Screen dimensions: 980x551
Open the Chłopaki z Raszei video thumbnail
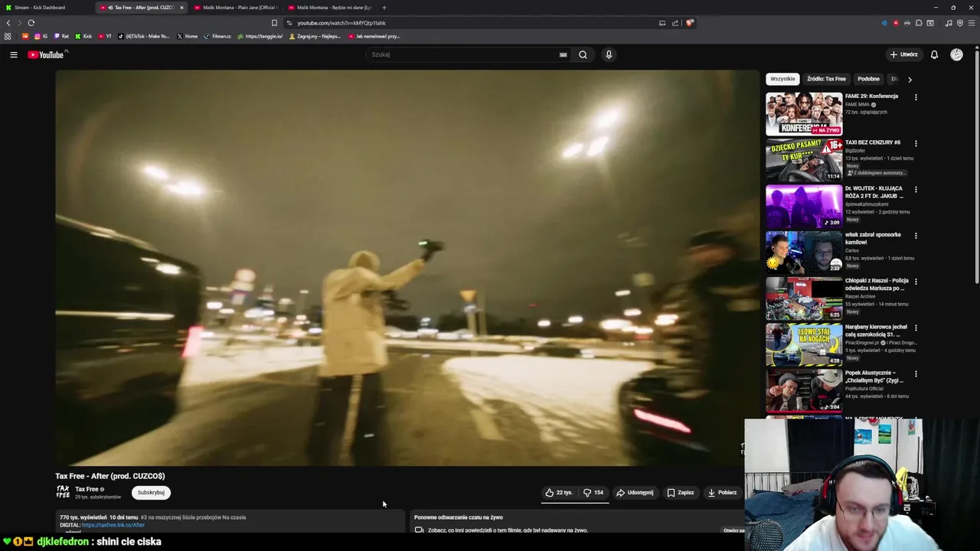tap(804, 298)
